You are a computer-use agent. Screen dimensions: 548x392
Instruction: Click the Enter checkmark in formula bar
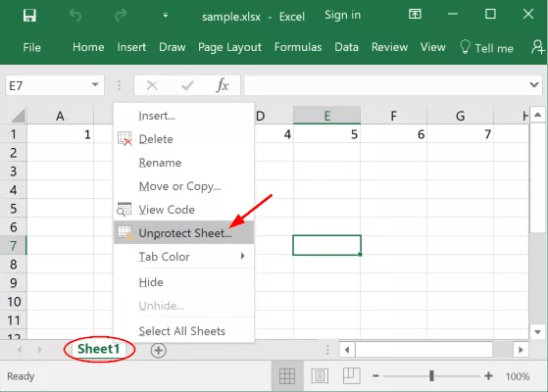[x=187, y=85]
